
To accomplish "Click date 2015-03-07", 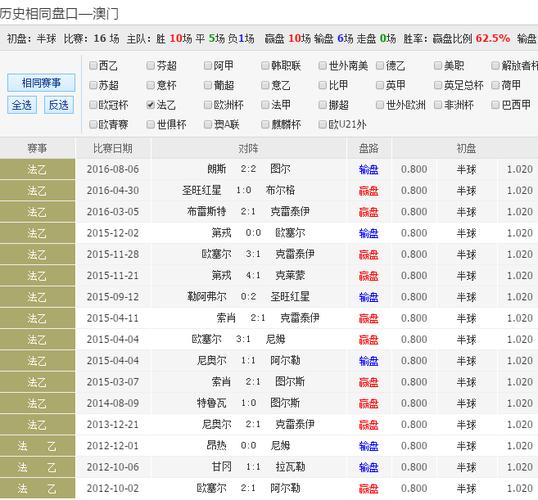I will click(113, 382).
